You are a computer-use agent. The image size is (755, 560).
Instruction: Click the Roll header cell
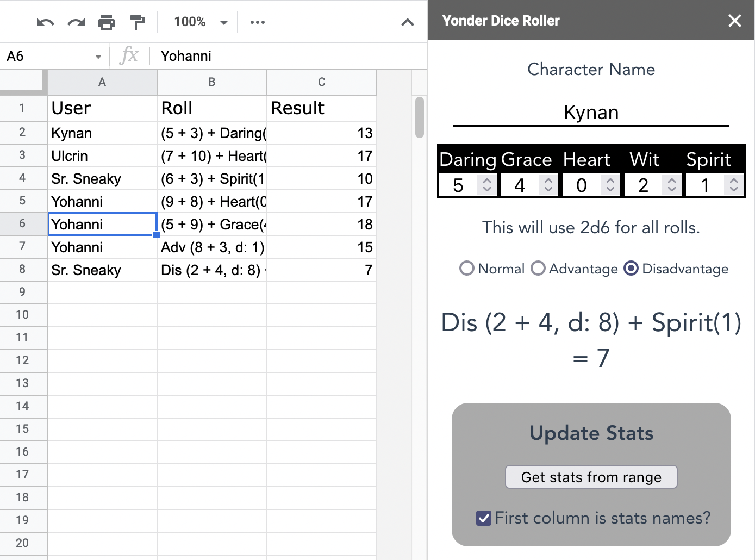(x=212, y=108)
